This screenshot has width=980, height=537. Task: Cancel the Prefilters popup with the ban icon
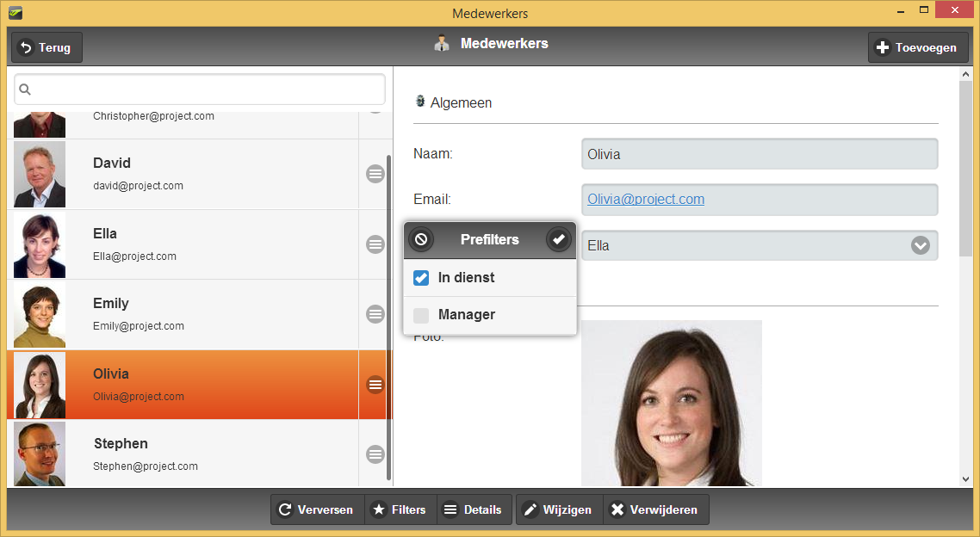click(420, 239)
